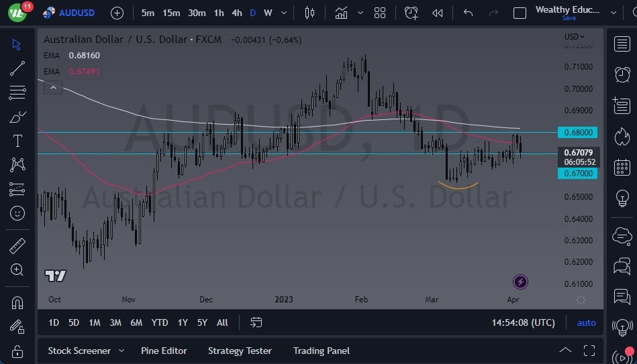Open the ideas stream message icon
The height and width of the screenshot is (364, 637).
(622, 297)
